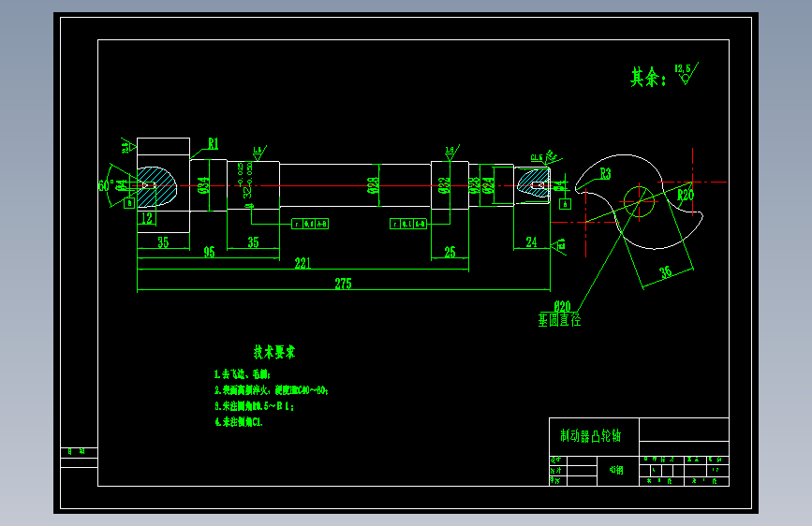Click the R20 radius label
The width and height of the screenshot is (812, 526).
coord(686,196)
